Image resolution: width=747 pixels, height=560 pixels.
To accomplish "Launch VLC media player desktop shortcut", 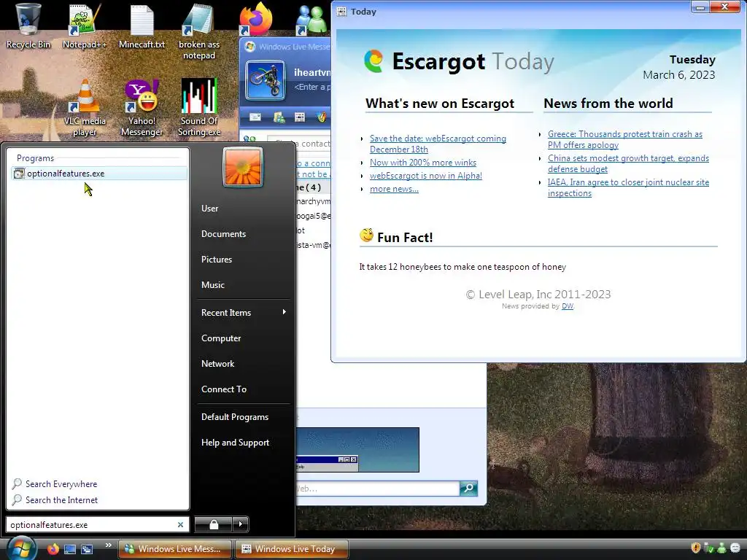I will (x=85, y=107).
